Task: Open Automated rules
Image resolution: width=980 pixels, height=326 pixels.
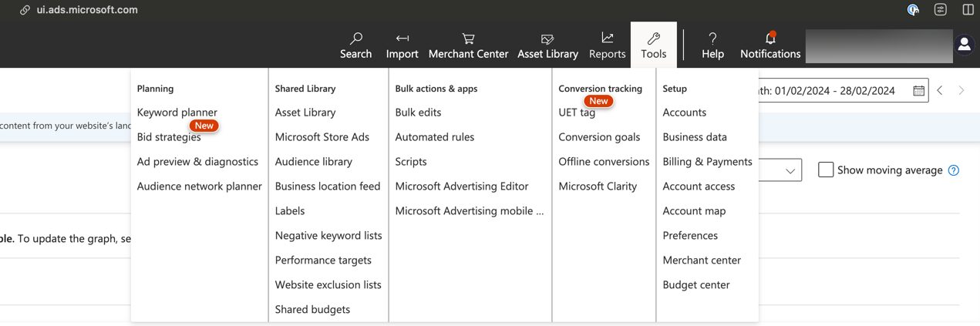Action: [435, 137]
